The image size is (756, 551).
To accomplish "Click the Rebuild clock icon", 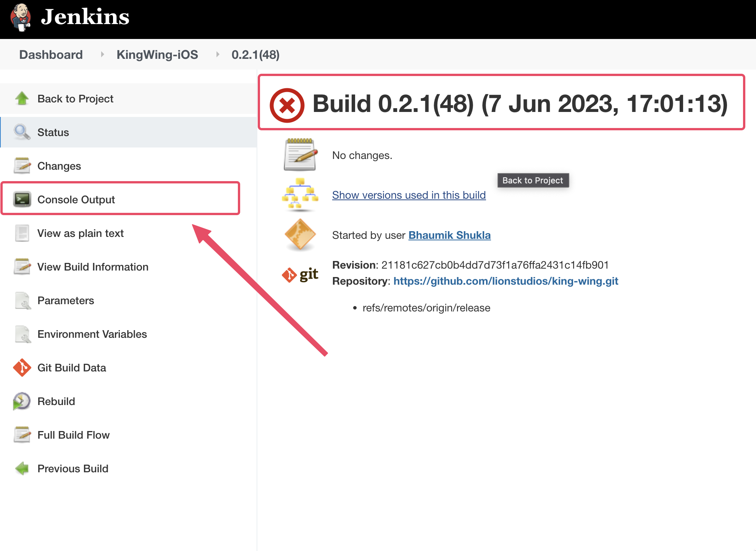I will click(21, 401).
